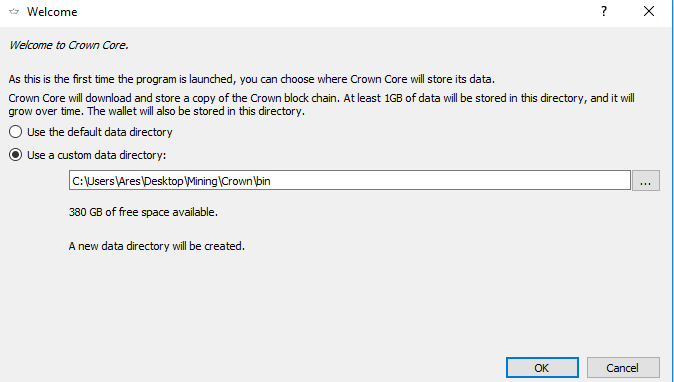Select the default data directory radio button
Image resolution: width=674 pixels, height=382 pixels.
(x=15, y=132)
